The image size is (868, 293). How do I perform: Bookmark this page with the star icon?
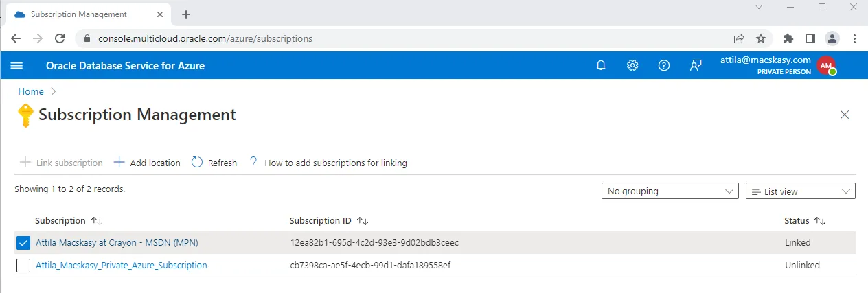coord(761,38)
